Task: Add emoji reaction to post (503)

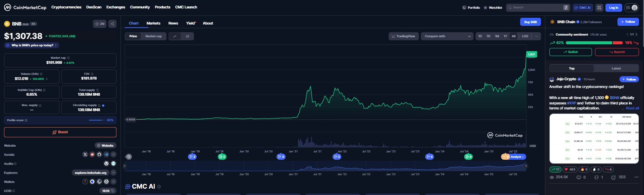Action: [613, 177]
